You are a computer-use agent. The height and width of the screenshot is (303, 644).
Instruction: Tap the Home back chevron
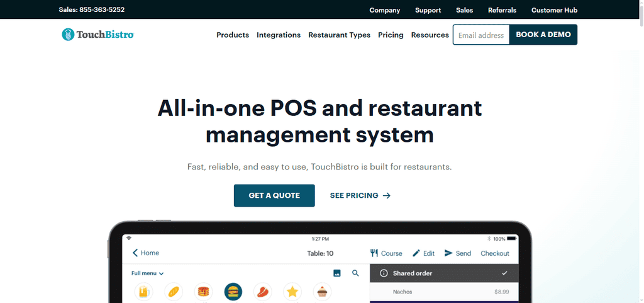(135, 253)
